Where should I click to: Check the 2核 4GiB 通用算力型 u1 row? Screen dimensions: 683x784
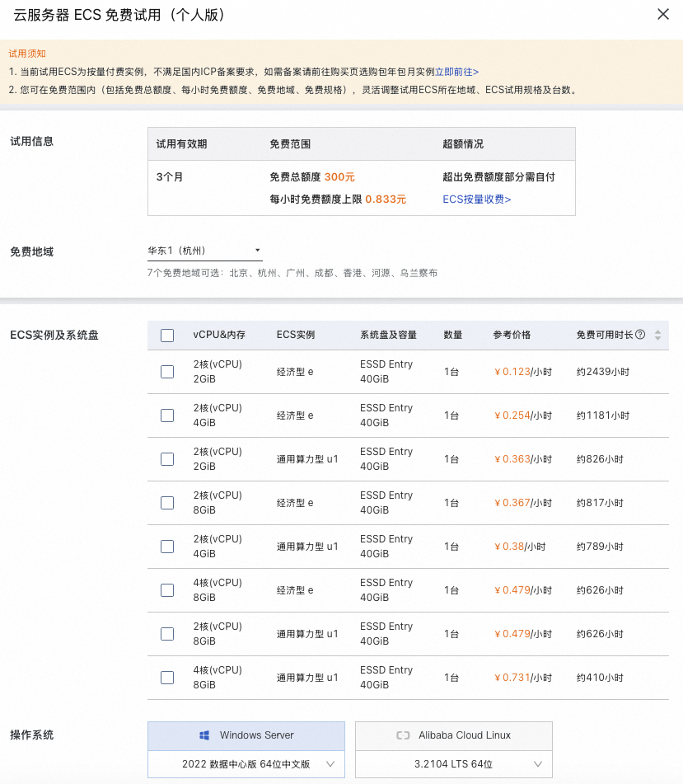167,547
